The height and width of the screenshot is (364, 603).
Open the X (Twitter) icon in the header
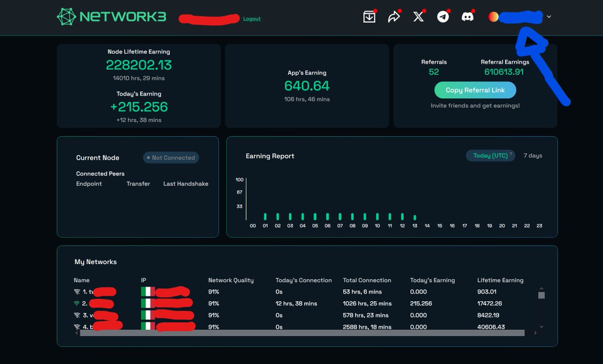(x=418, y=17)
